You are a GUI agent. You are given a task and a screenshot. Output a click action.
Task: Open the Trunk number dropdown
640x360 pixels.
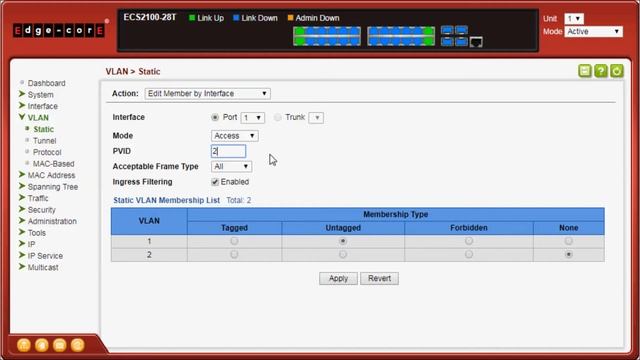(x=316, y=118)
